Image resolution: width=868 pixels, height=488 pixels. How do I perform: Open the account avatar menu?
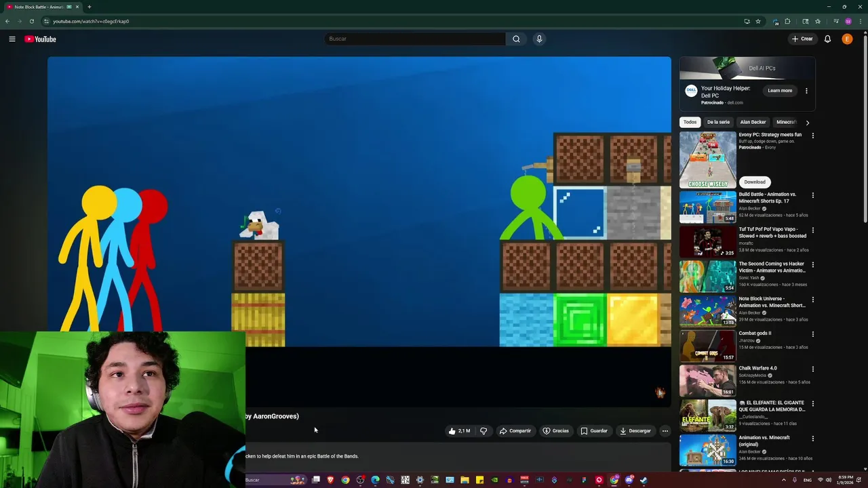(847, 39)
